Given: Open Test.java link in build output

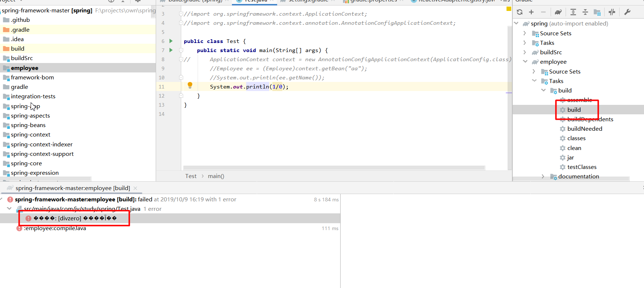Looking at the screenshot, I should pos(82,209).
